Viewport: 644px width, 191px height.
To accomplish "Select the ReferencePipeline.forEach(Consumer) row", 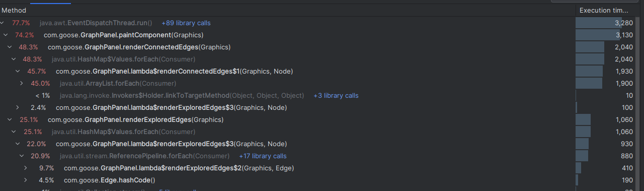I will (x=322, y=156).
